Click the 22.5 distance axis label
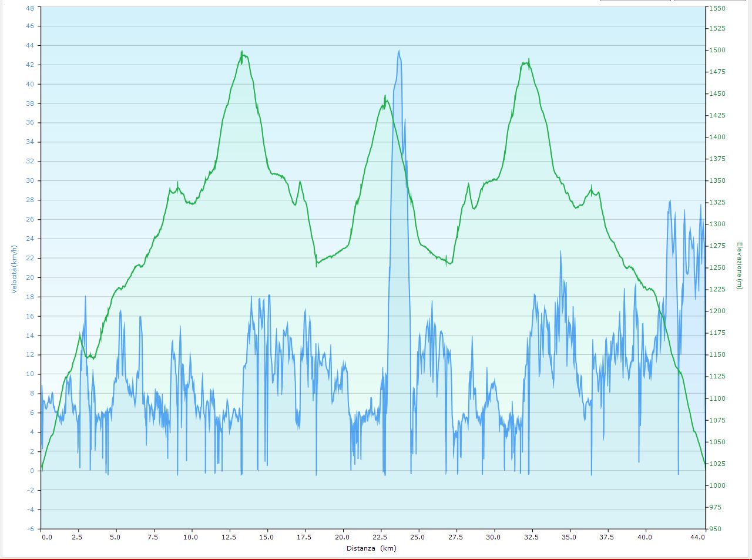752x560 pixels. (379, 537)
